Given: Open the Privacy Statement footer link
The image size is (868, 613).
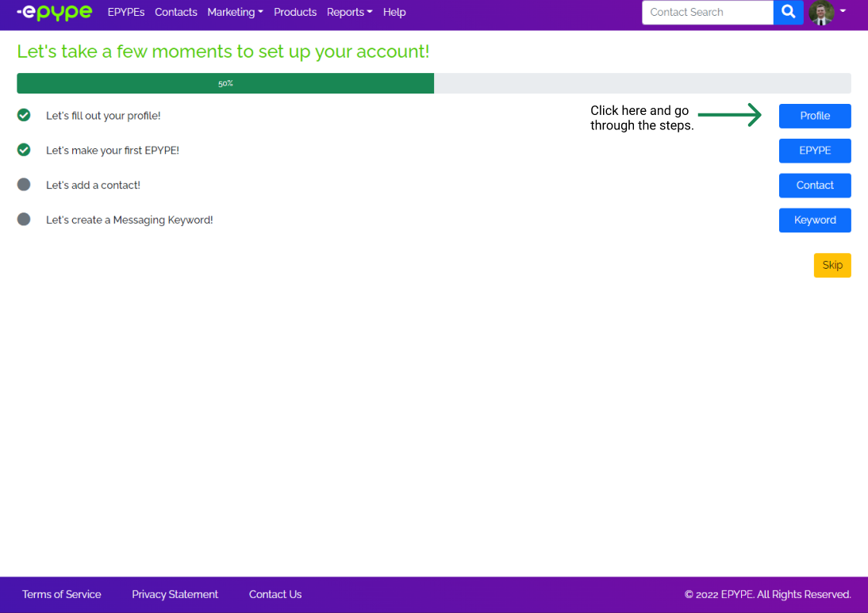Looking at the screenshot, I should 175,594.
